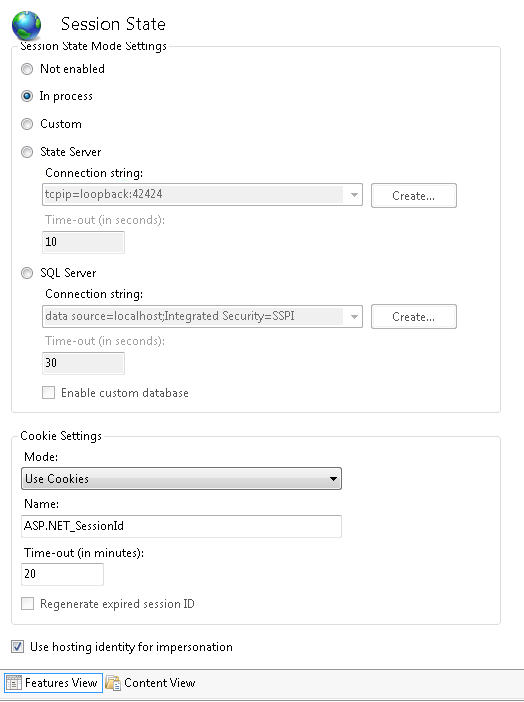Click the Content View folder icon
524x702 pixels.
[113, 683]
